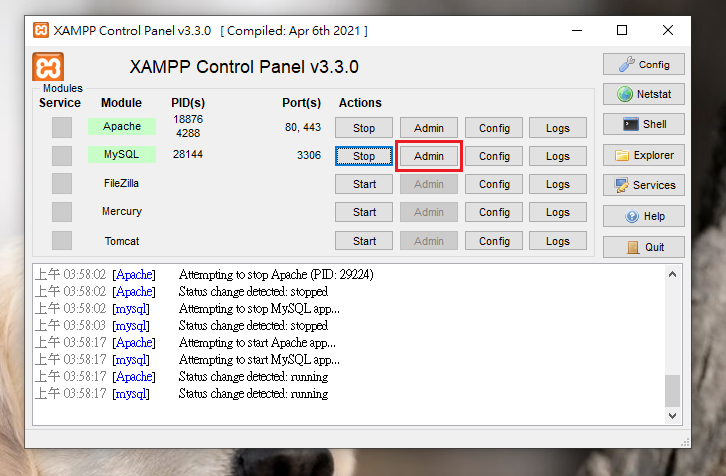Open MySQL Config menu

494,156
